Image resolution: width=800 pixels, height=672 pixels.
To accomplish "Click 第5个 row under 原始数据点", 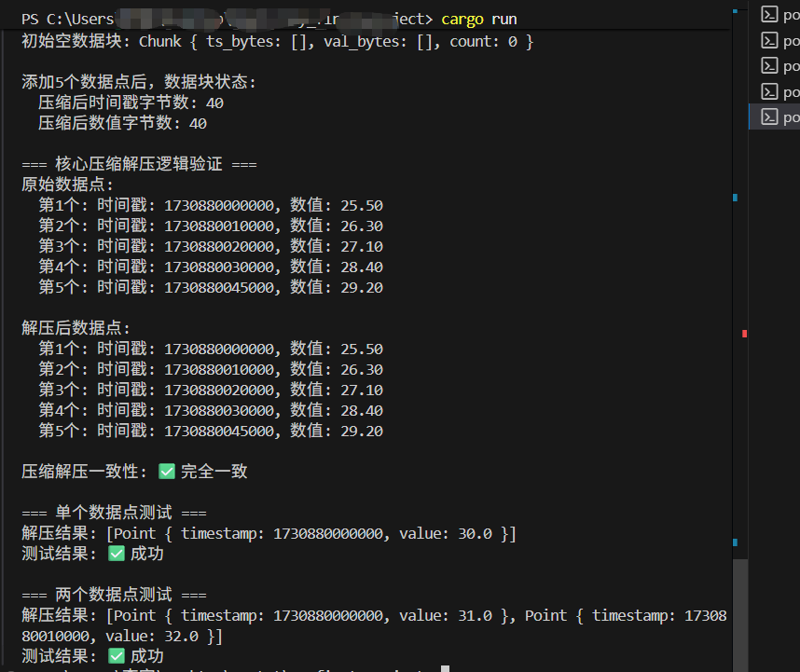I will click(x=211, y=288).
